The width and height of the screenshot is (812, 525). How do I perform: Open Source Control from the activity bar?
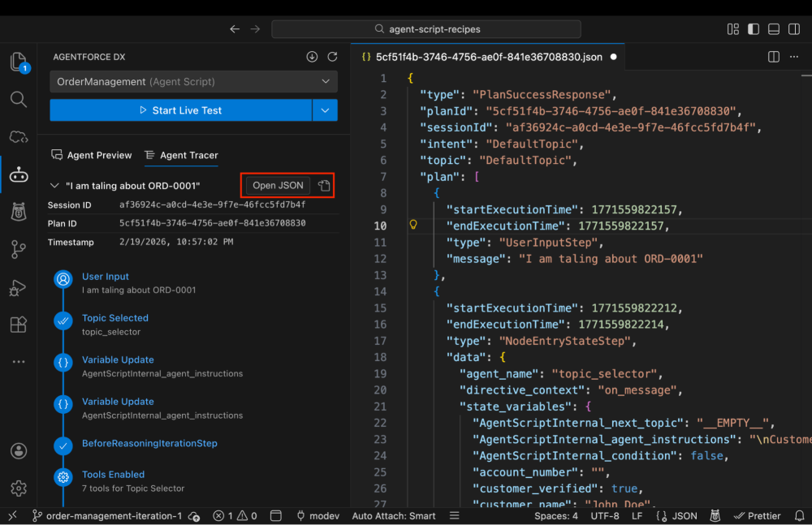[x=18, y=250]
